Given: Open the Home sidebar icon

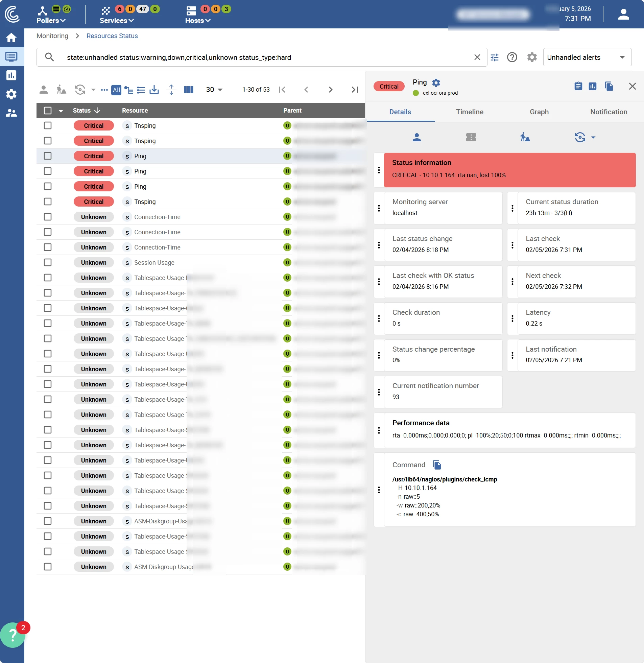Looking at the screenshot, I should 11,38.
